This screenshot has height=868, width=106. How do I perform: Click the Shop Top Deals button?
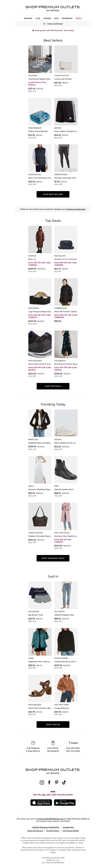(53, 386)
